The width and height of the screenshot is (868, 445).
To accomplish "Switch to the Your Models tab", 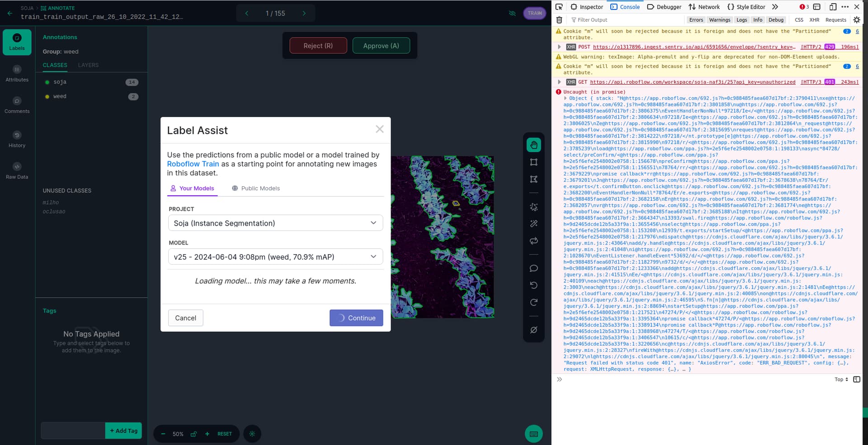I will [192, 189].
